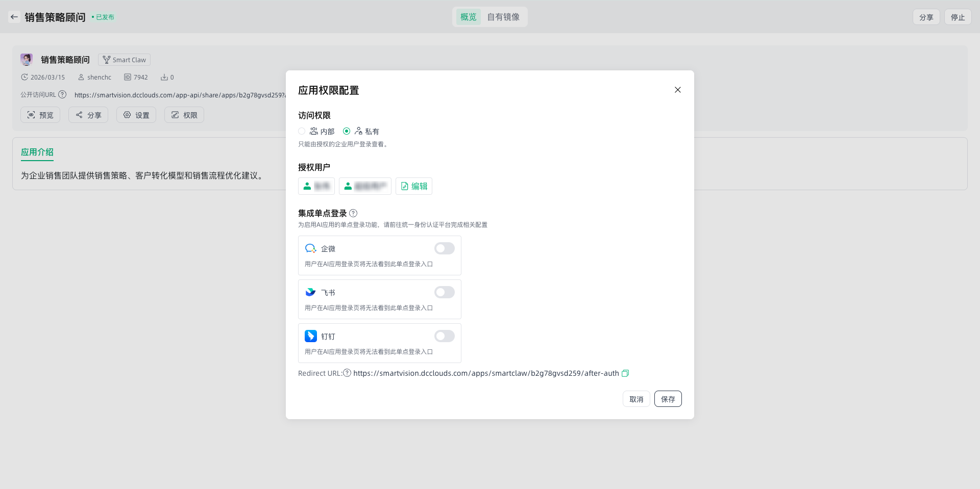Close the 应用权限配置 dialog
The height and width of the screenshot is (489, 980).
(677, 90)
